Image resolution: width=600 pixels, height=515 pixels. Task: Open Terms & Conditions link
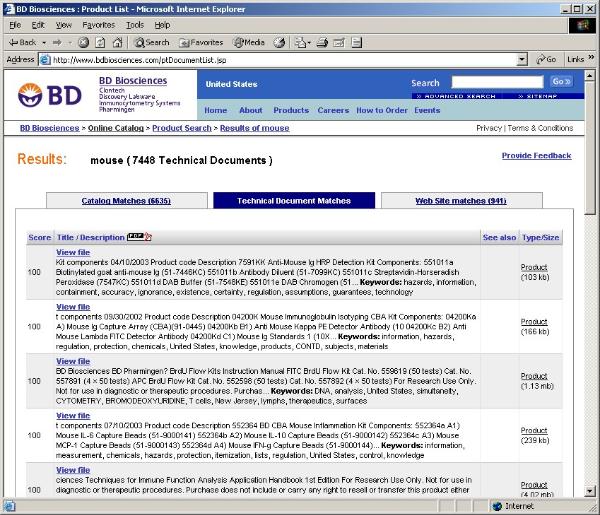[x=540, y=128]
